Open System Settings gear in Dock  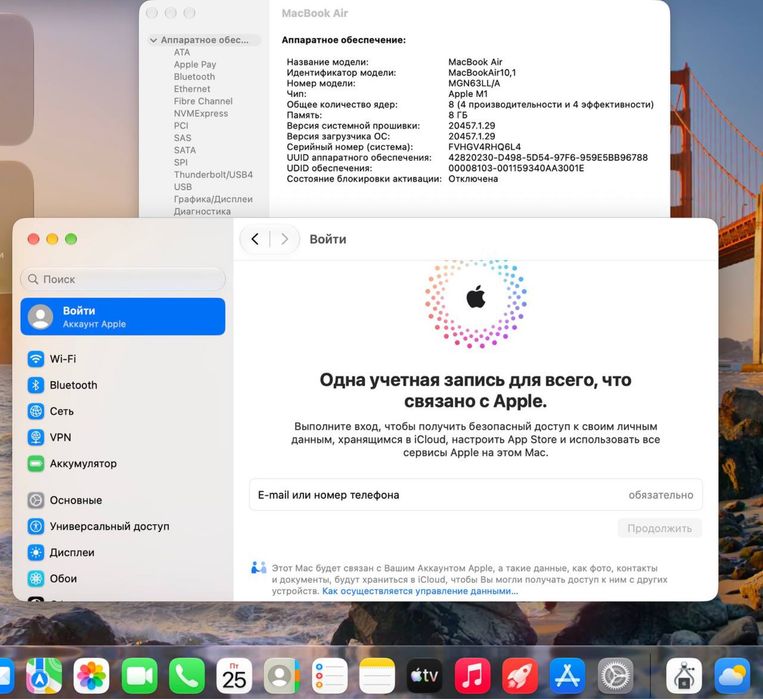click(615, 676)
